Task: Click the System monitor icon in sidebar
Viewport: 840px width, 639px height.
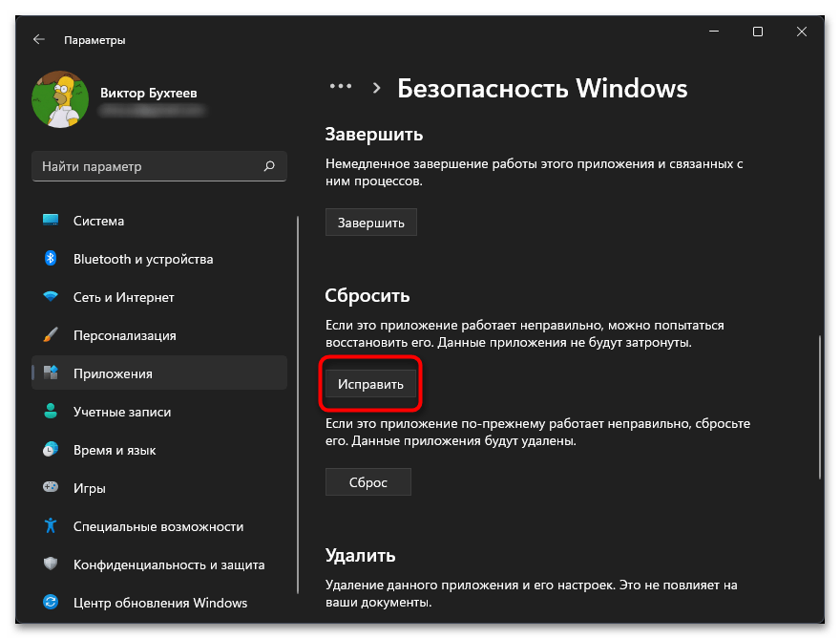Action: [52, 221]
